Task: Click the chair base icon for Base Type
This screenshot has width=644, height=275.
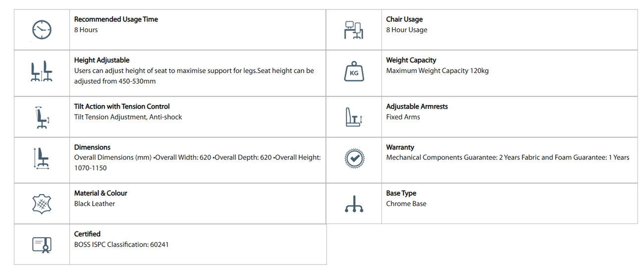Action: (354, 204)
